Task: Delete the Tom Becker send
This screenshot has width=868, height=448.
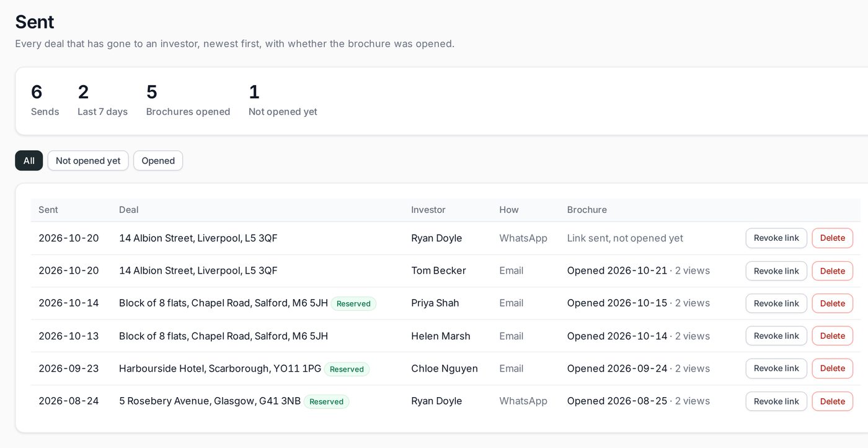Action: pyautogui.click(x=833, y=271)
